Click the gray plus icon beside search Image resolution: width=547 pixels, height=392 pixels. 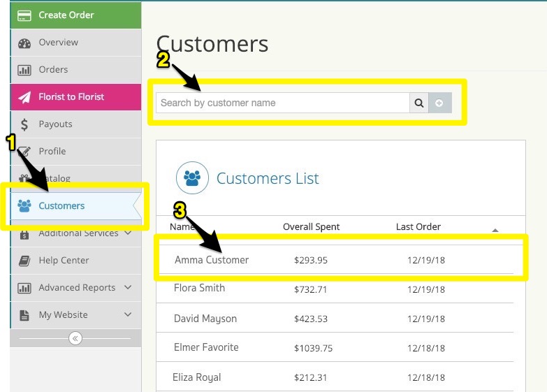pyautogui.click(x=439, y=103)
